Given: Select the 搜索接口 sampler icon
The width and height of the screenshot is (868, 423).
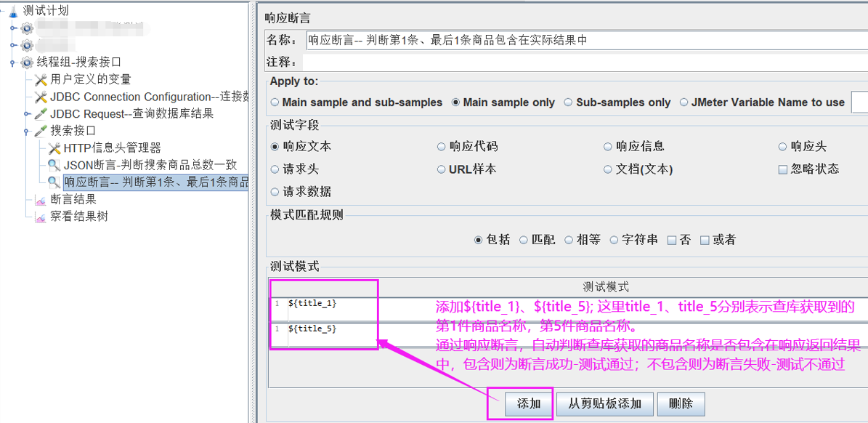Looking at the screenshot, I should (40, 131).
